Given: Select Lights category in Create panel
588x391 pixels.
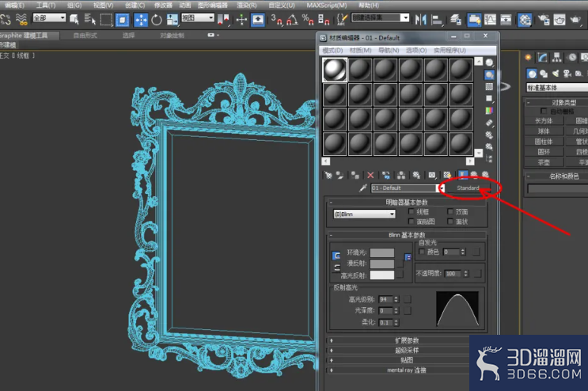Looking at the screenshot, I should point(556,74).
